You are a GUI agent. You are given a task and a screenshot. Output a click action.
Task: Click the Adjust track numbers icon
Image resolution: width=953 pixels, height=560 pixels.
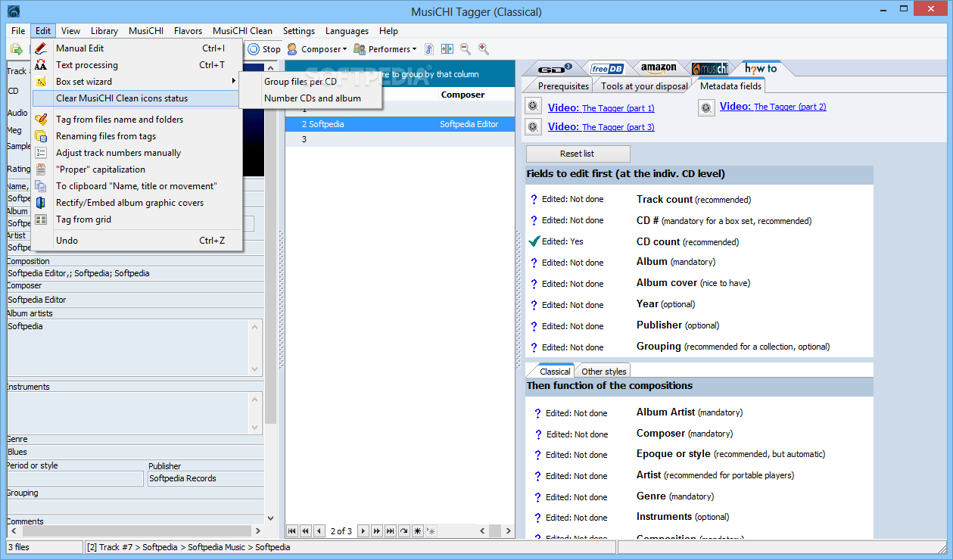(41, 153)
